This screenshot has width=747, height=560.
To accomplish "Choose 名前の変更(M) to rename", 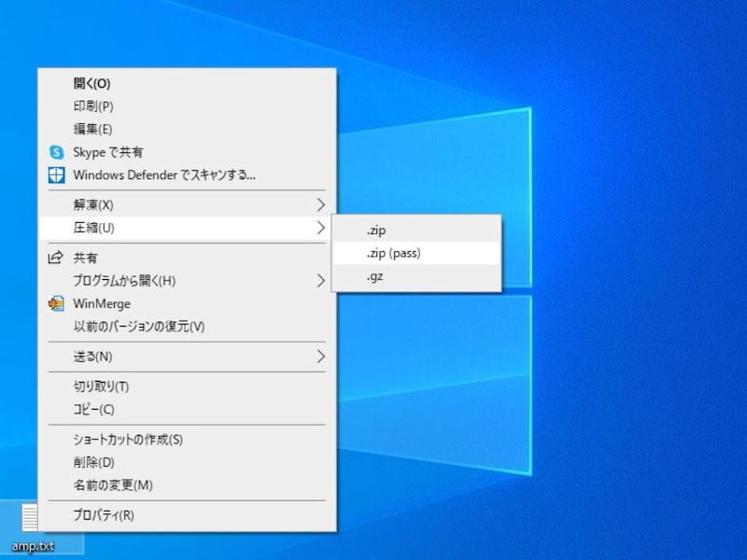I will (187, 485).
